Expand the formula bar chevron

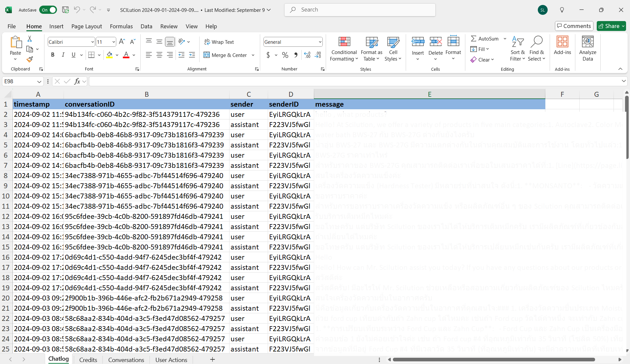(x=623, y=81)
